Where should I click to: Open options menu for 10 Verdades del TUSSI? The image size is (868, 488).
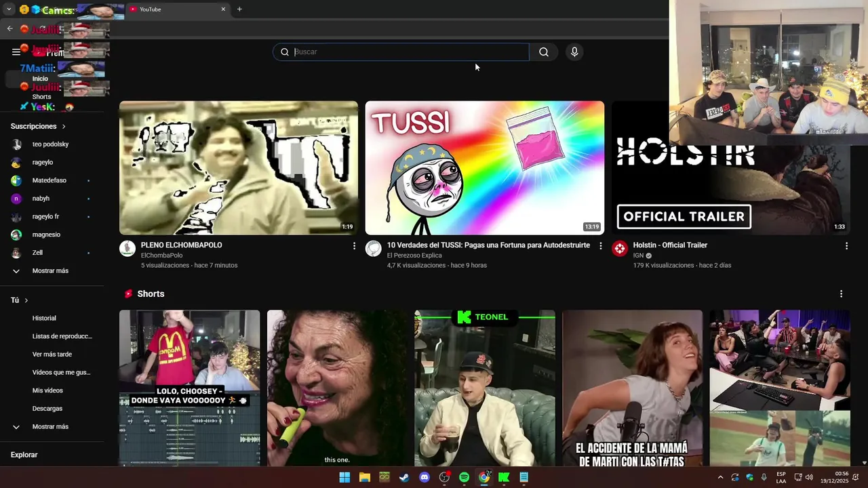click(600, 246)
